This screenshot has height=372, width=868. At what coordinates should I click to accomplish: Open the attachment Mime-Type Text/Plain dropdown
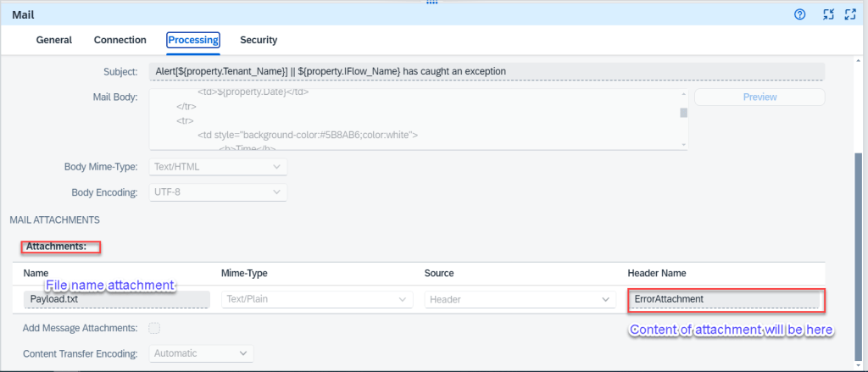(317, 299)
